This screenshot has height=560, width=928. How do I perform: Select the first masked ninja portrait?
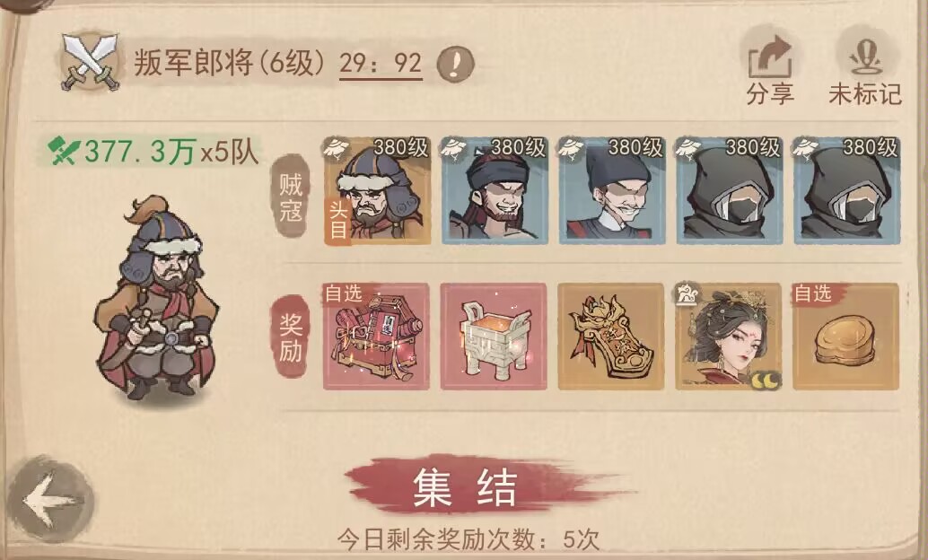pos(729,190)
